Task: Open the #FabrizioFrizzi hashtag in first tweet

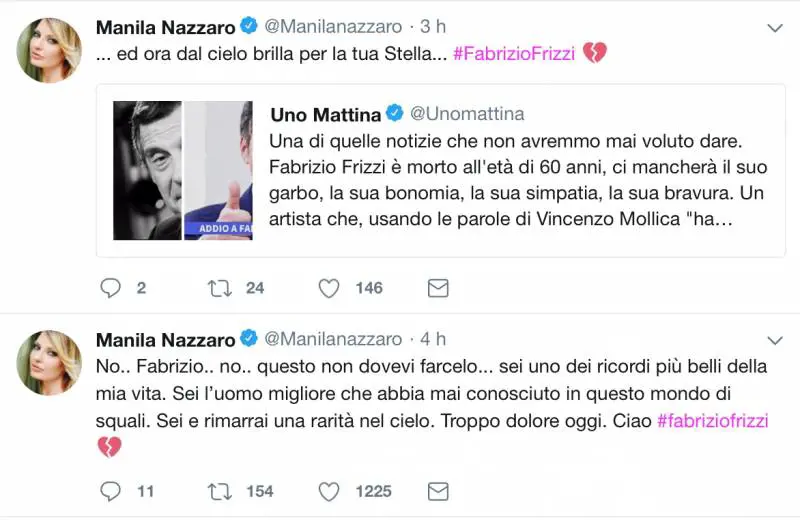Action: [514, 54]
